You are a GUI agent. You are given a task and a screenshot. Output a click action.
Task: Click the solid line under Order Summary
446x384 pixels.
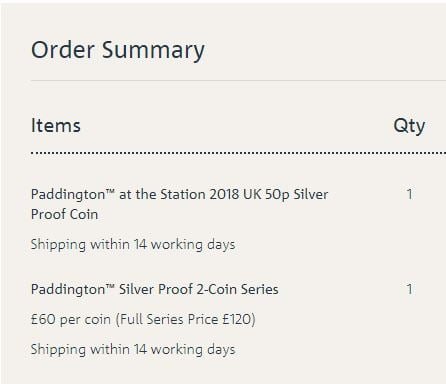[238, 80]
